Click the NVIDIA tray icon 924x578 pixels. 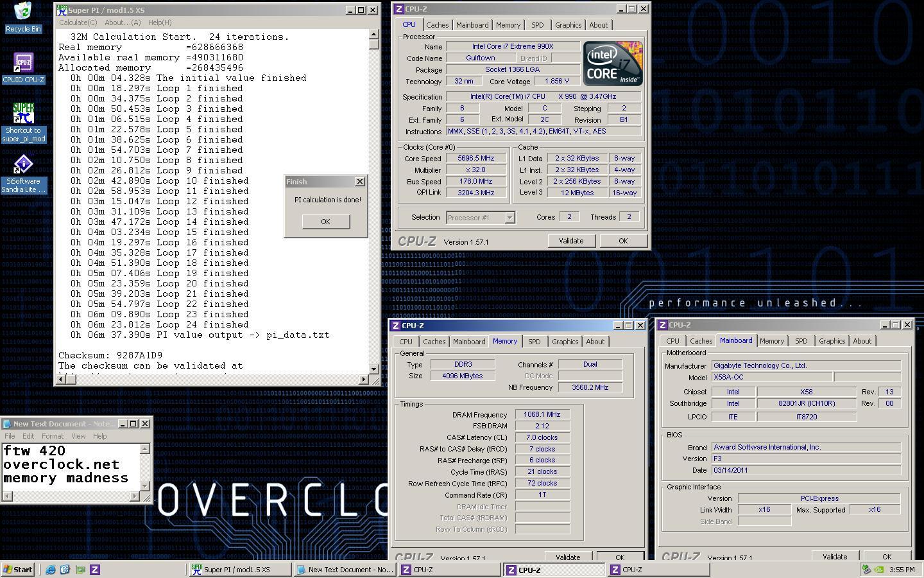click(880, 570)
